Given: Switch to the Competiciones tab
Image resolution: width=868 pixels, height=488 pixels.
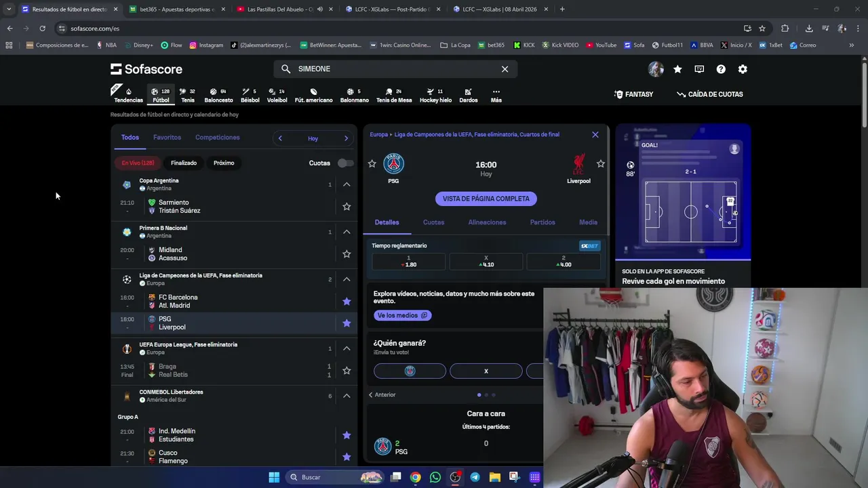Looking at the screenshot, I should tap(217, 138).
